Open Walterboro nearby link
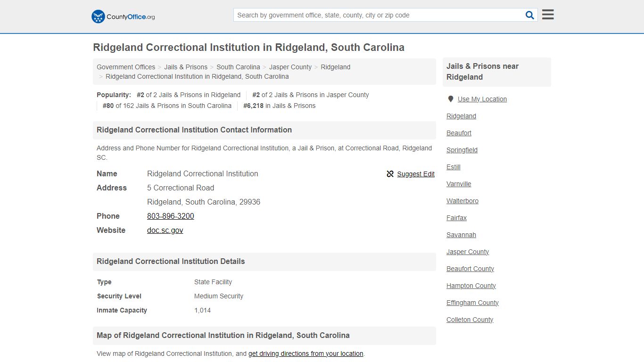 [462, 201]
